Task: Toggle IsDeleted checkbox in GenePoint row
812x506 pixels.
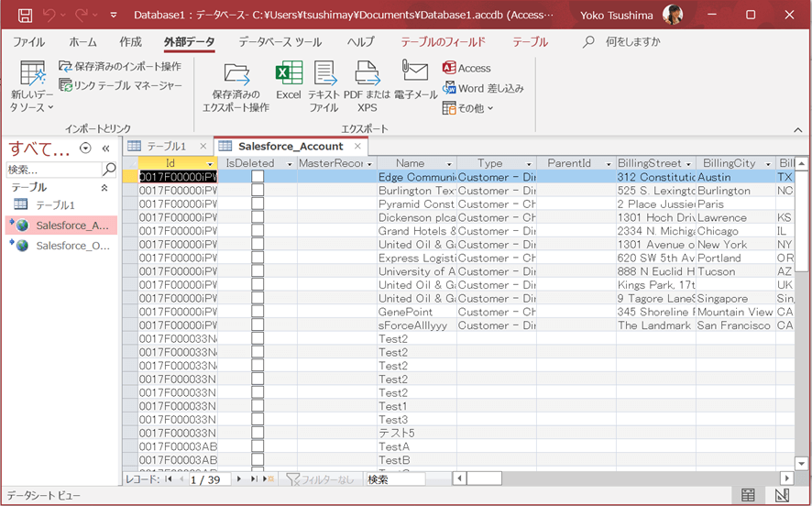Action: coord(258,312)
